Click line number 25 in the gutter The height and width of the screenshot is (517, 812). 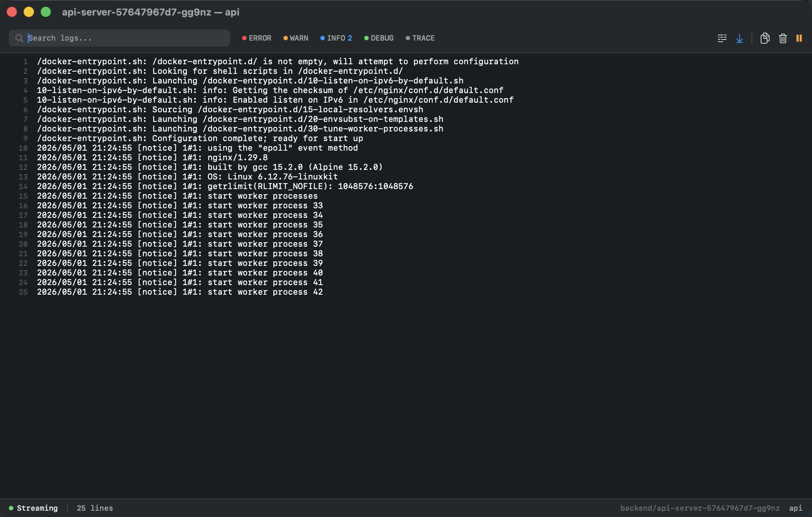(23, 292)
